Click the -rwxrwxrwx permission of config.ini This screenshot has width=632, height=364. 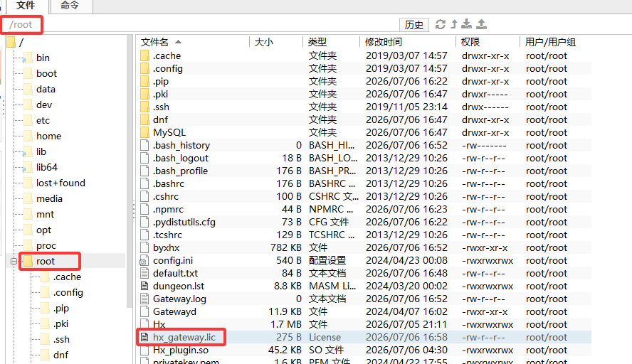tap(488, 260)
